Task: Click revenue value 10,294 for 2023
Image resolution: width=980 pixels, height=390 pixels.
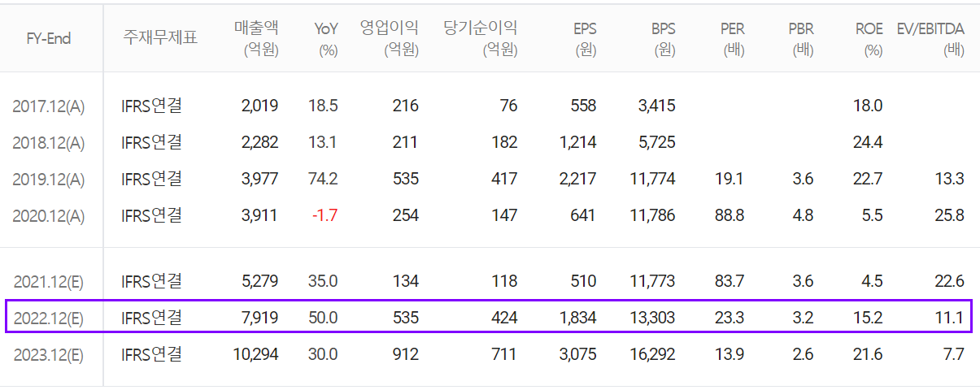Action: pyautogui.click(x=256, y=354)
